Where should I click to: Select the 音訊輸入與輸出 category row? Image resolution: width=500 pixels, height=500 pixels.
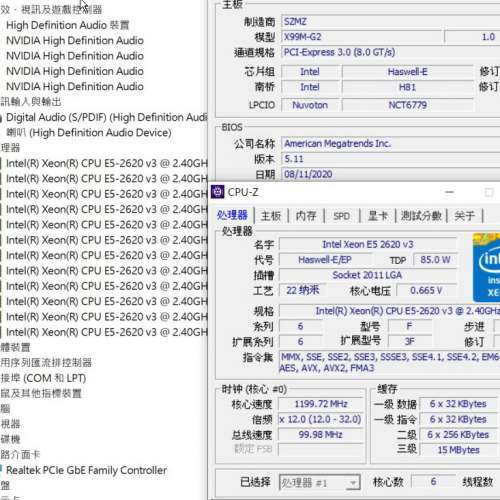pyautogui.click(x=31, y=102)
